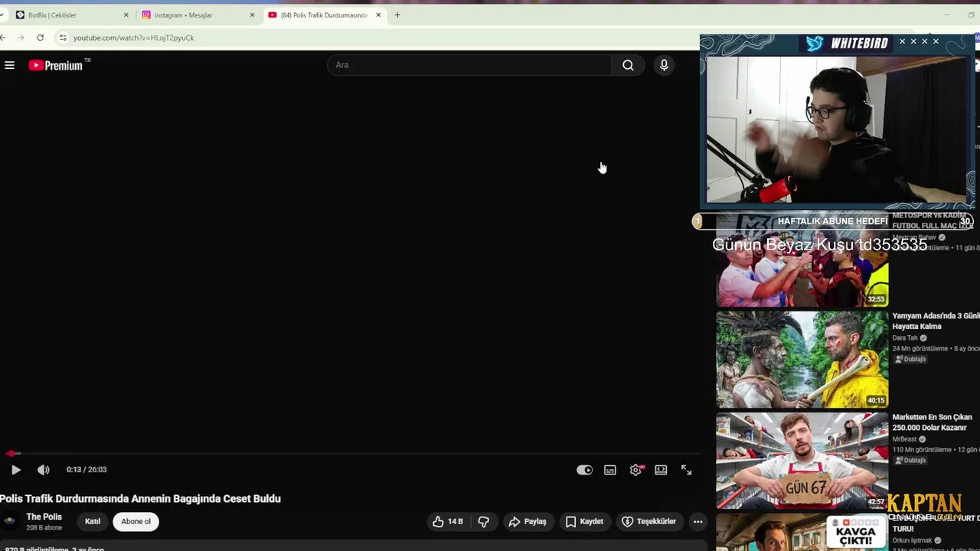Open Yamyam Adası'nda 3 Gün video title
This screenshot has height=551, width=980.
[x=936, y=321]
